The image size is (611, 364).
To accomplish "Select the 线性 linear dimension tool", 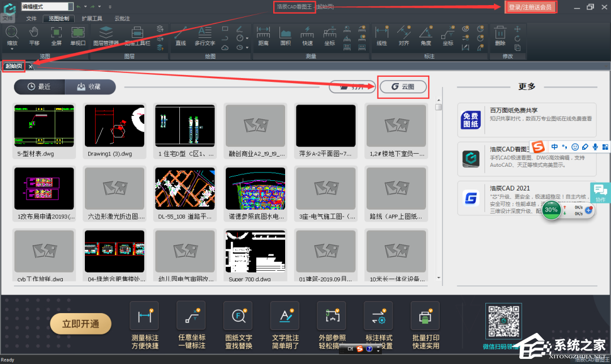I will pos(382,36).
